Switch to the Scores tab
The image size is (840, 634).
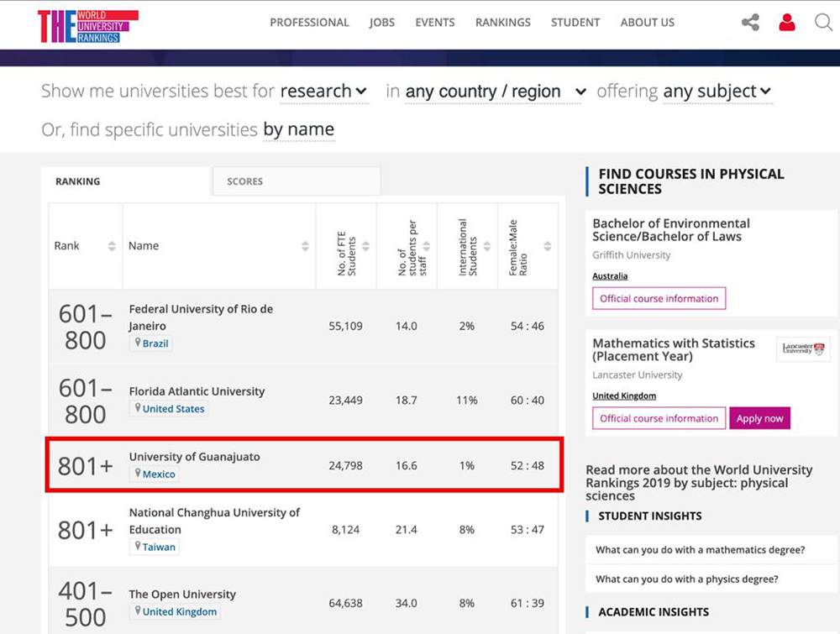(244, 181)
